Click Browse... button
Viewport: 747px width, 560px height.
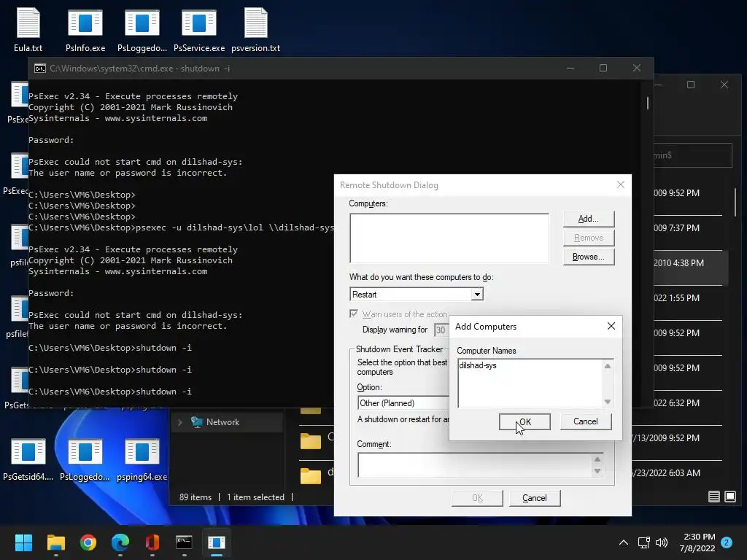(589, 257)
